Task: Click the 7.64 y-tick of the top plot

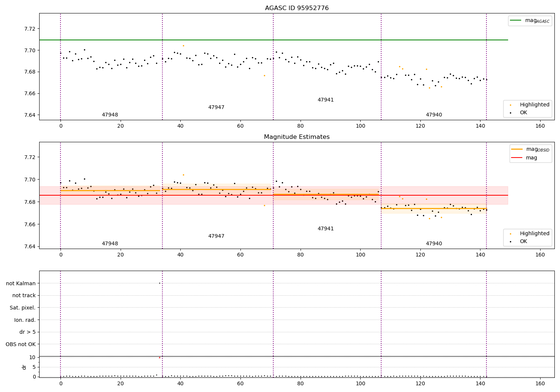Action: (x=30, y=115)
